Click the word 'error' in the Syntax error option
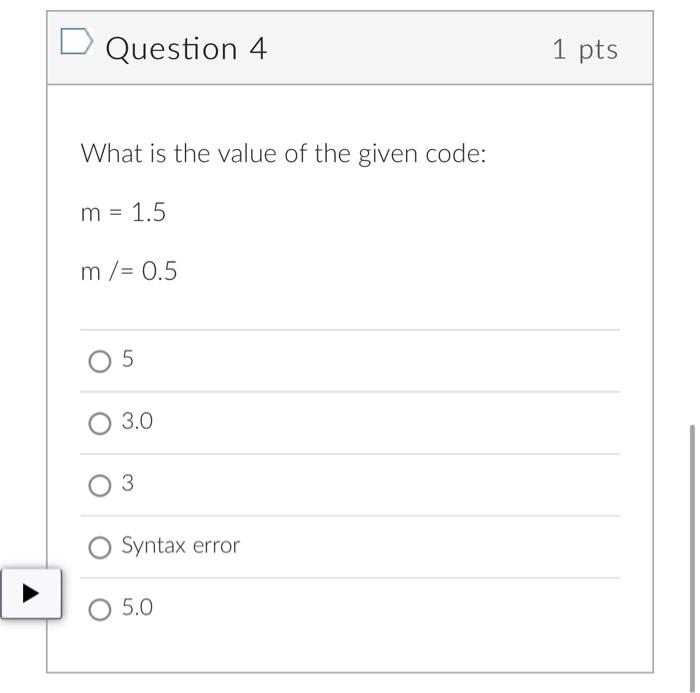 click(x=217, y=546)
